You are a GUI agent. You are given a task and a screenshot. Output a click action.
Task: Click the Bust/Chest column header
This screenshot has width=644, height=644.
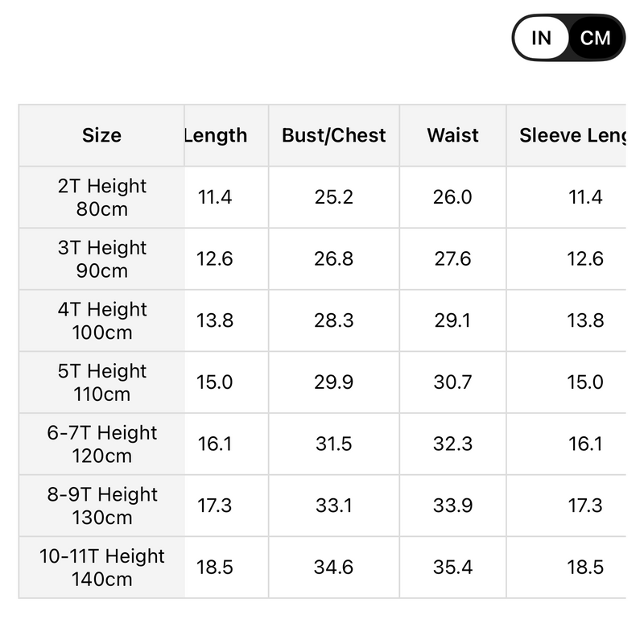(x=334, y=135)
